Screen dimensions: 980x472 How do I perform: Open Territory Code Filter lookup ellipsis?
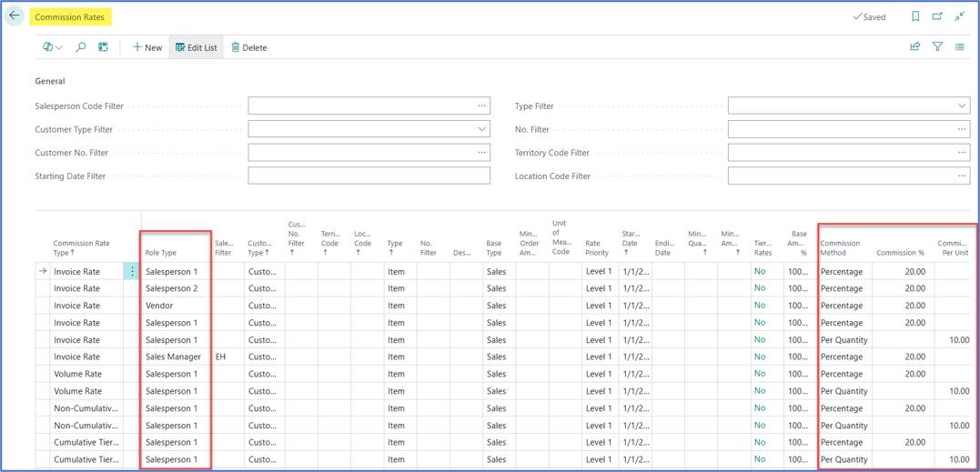962,153
